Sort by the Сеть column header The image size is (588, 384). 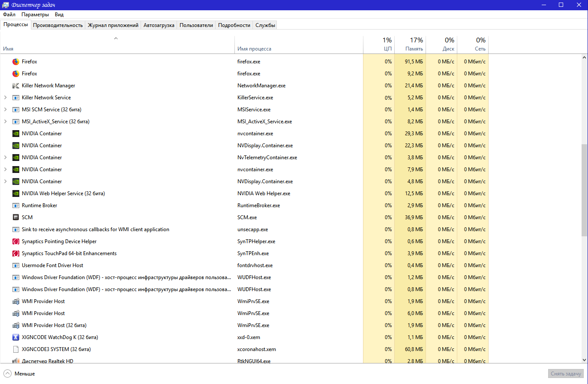[473, 45]
